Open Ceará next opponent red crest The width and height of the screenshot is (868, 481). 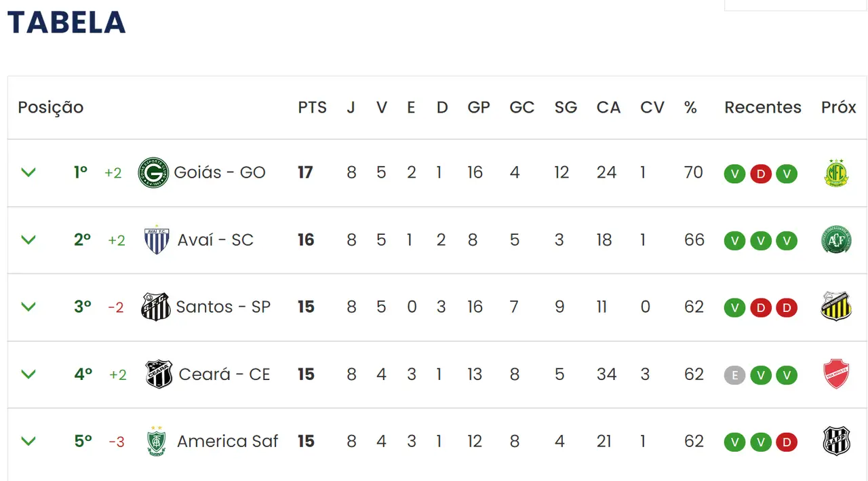[x=837, y=374]
